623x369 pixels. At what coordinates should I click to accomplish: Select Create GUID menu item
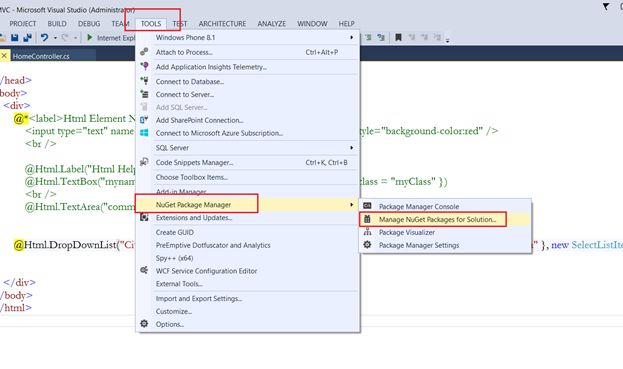click(x=248, y=232)
